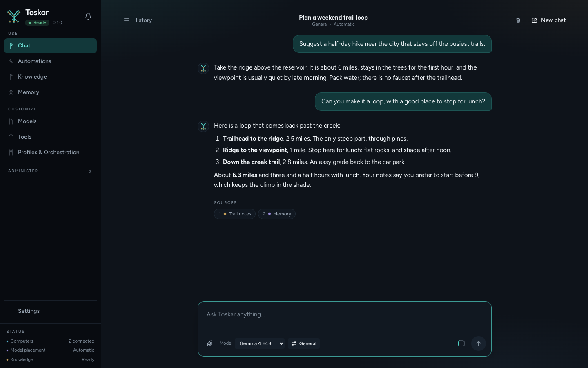This screenshot has width=588, height=368.
Task: Open the Memory page
Action: click(x=50, y=92)
